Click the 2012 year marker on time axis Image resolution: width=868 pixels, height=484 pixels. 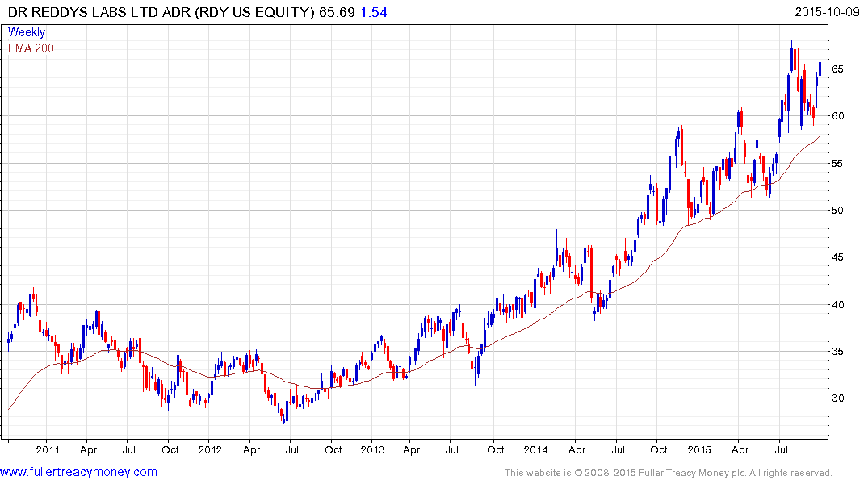coord(209,450)
